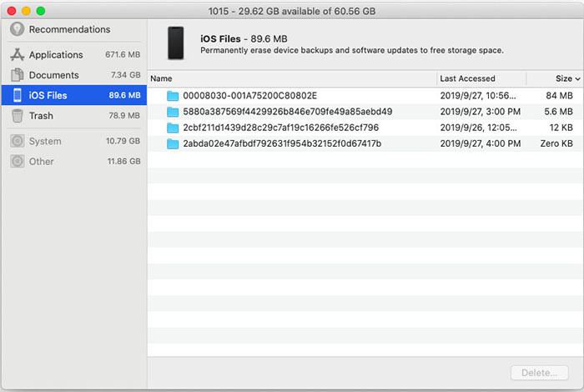Image resolution: width=584 pixels, height=392 pixels.
Task: Click folder icon for 2abda02e47afbdf792631f954b32152f0d67417b
Action: click(173, 143)
